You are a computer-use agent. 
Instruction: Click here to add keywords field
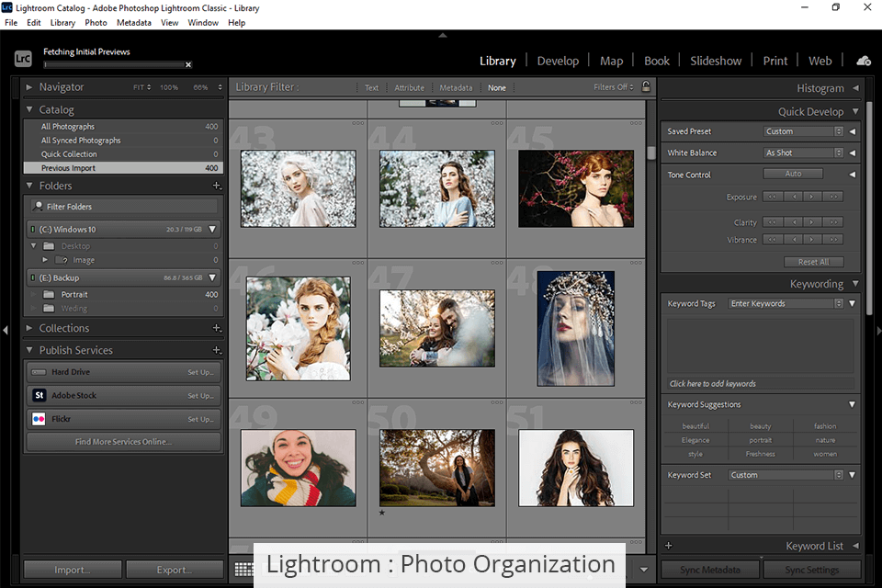coord(760,384)
